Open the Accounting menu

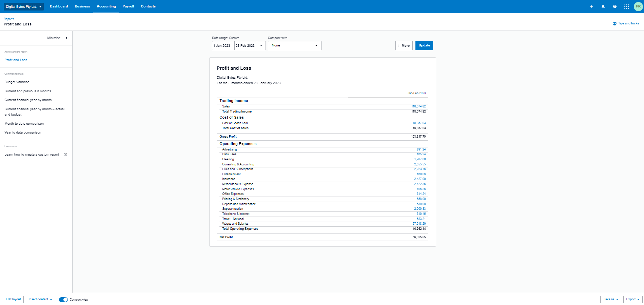coord(106,6)
